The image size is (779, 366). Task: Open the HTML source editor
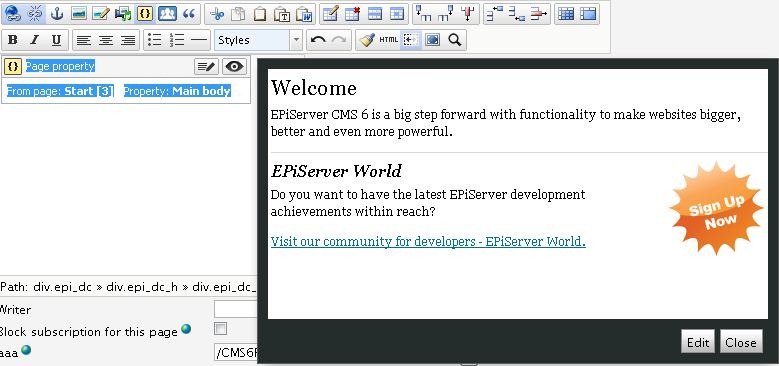click(x=389, y=40)
